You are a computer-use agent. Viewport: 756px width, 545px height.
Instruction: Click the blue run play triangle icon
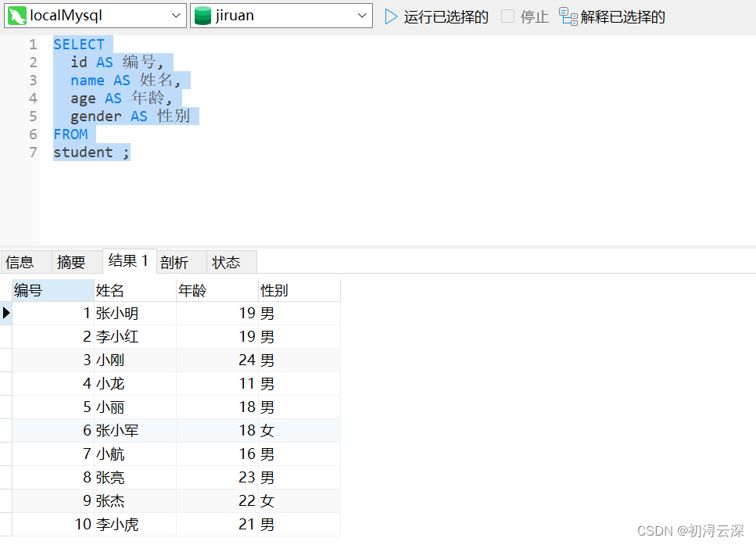click(x=391, y=17)
